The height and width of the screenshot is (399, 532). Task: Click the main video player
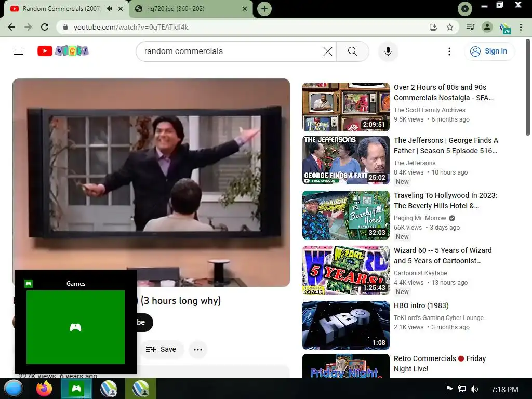click(x=151, y=182)
